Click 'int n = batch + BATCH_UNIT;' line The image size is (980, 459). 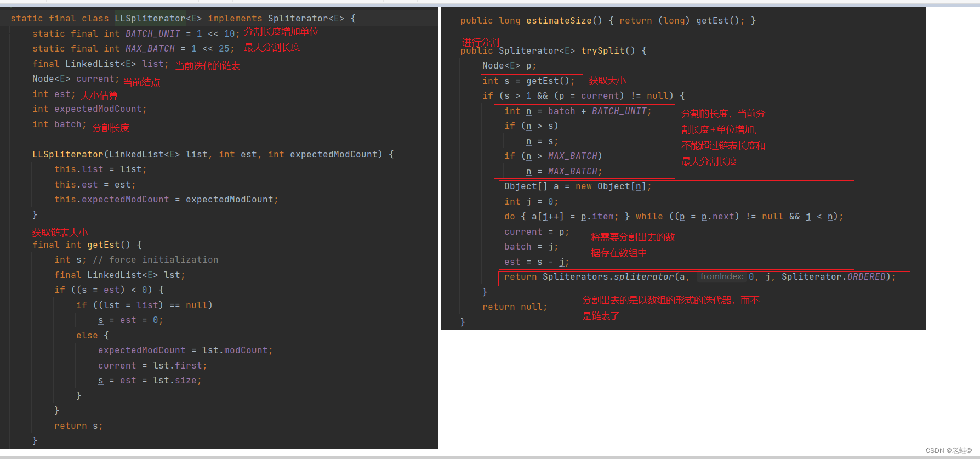point(578,111)
